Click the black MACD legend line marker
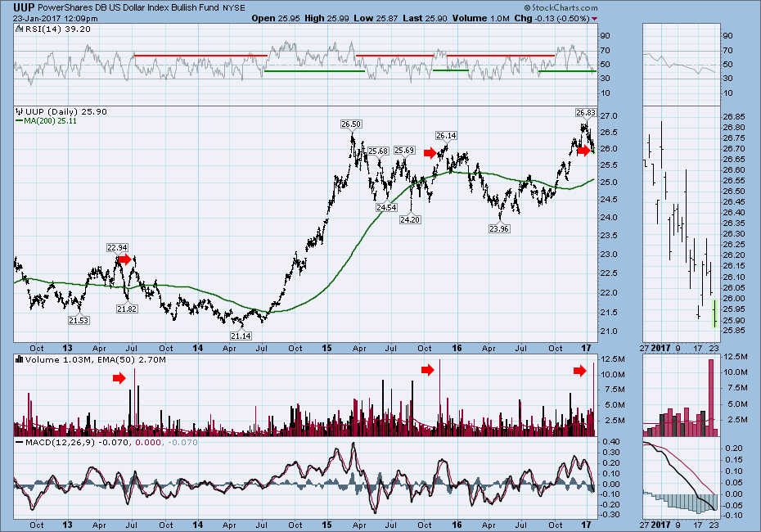The image size is (761, 532). (20, 443)
